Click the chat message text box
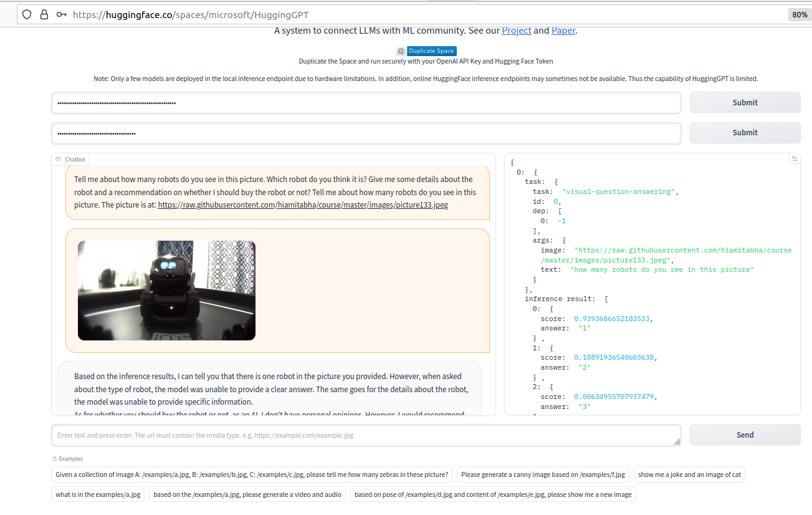 pyautogui.click(x=366, y=435)
